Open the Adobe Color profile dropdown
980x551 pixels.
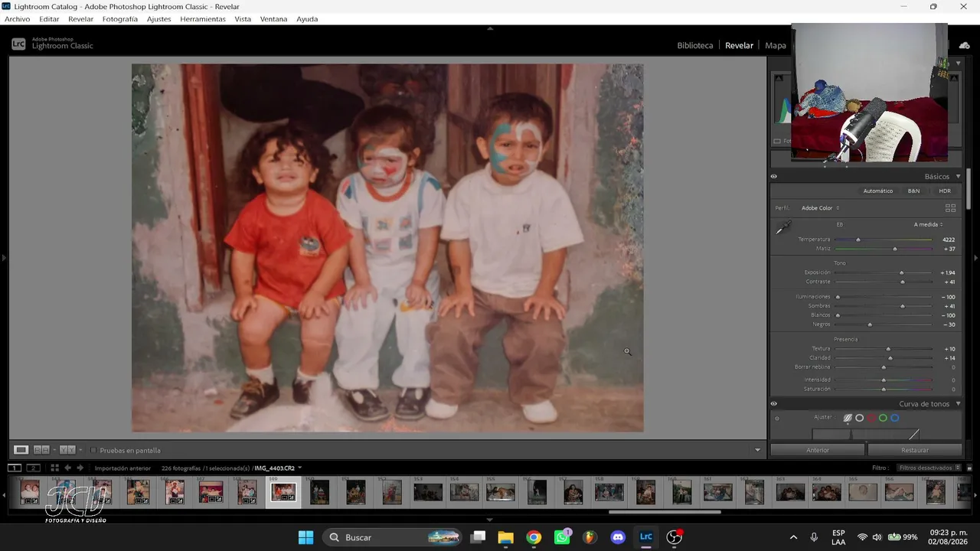pos(820,208)
